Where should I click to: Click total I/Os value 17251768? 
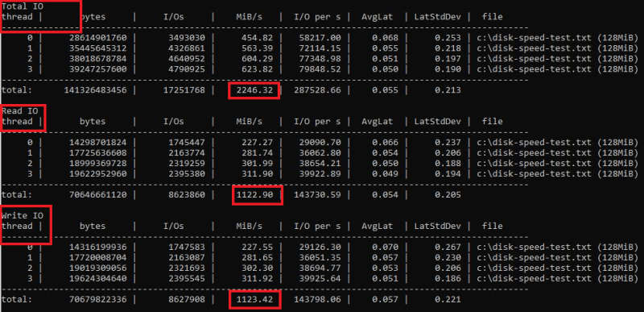184,90
